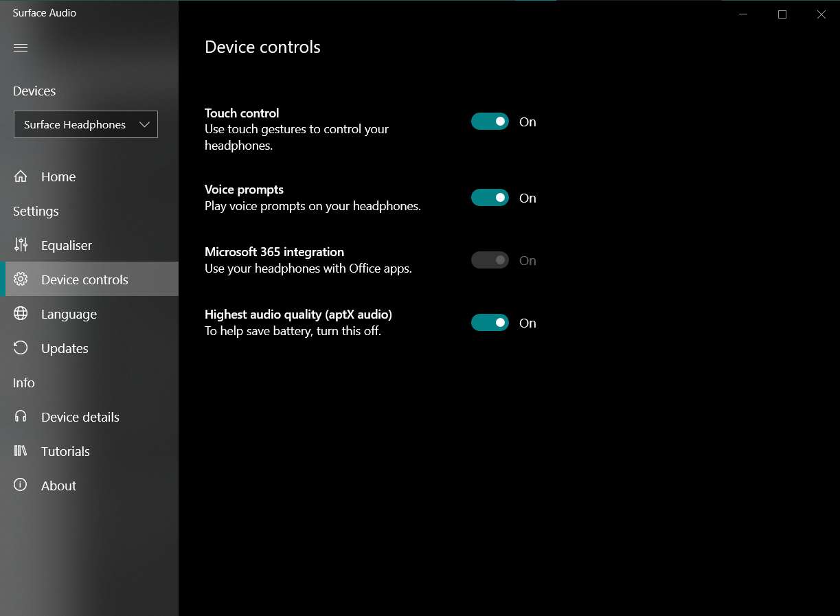This screenshot has width=840, height=616.
Task: Click the Device details headphones icon
Action: pos(21,417)
